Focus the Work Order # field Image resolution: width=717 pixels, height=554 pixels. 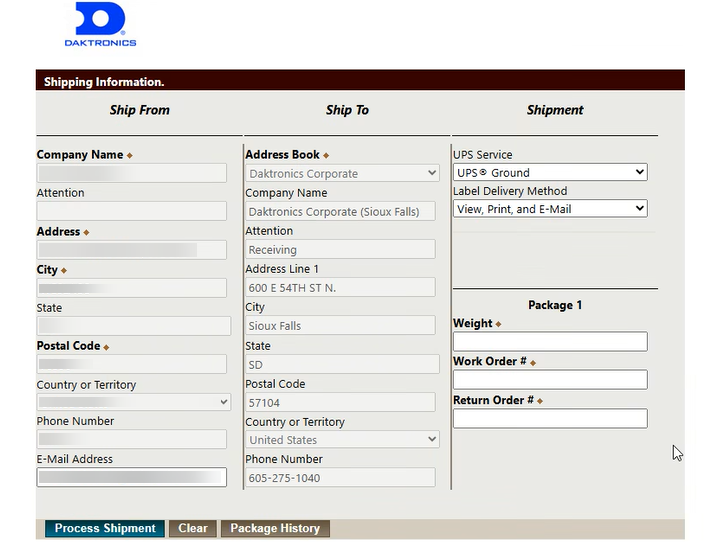point(550,380)
